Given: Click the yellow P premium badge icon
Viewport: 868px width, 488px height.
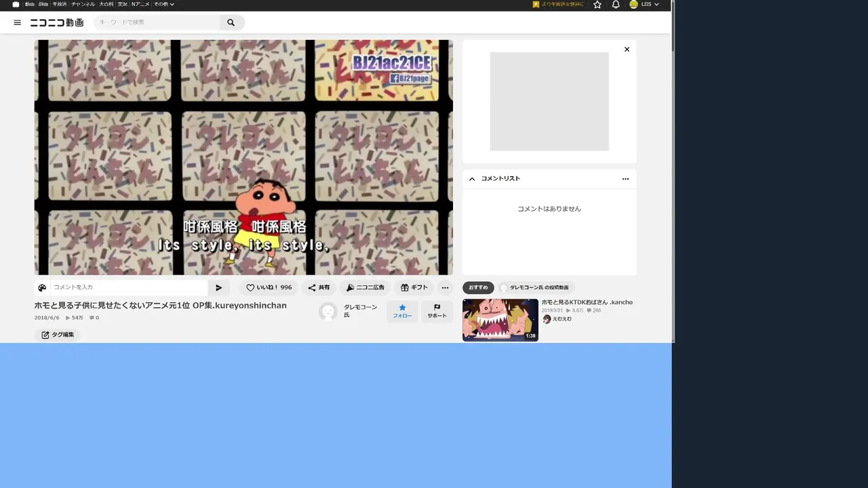Looking at the screenshot, I should (x=536, y=4).
